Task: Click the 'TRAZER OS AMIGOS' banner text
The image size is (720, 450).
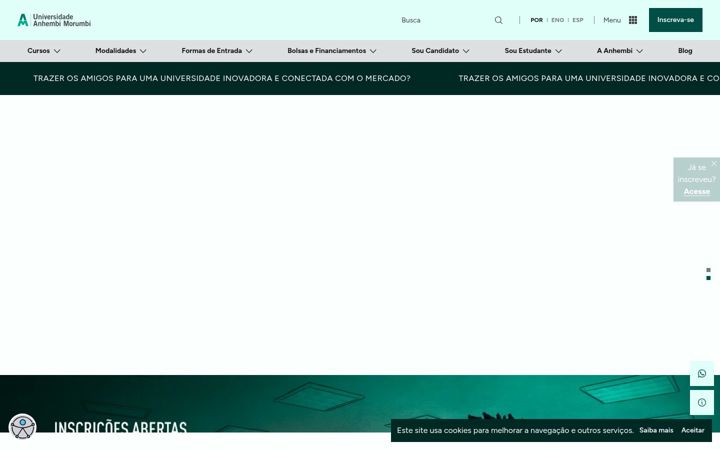Action: [222, 79]
